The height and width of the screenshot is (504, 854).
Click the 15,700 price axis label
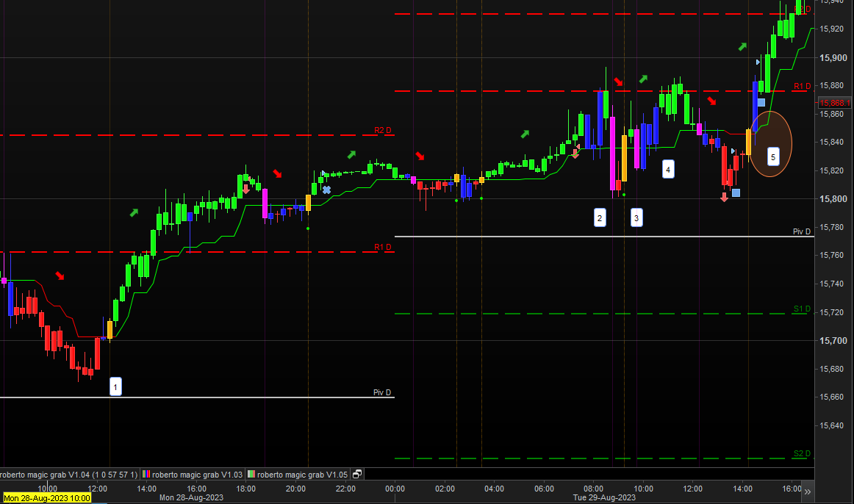pos(833,341)
